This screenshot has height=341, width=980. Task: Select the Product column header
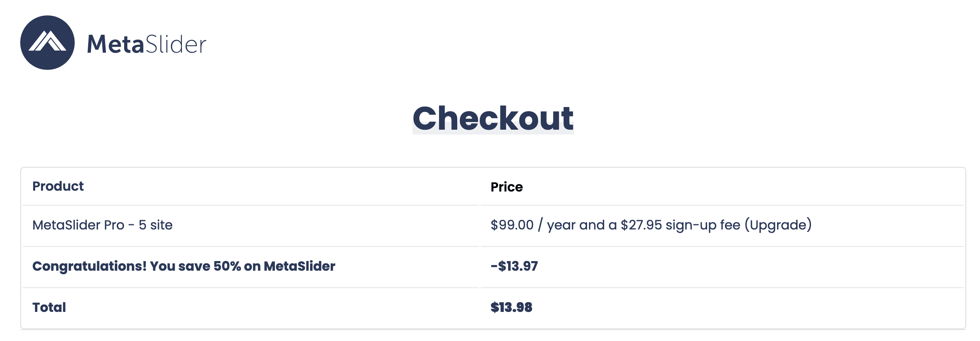58,186
